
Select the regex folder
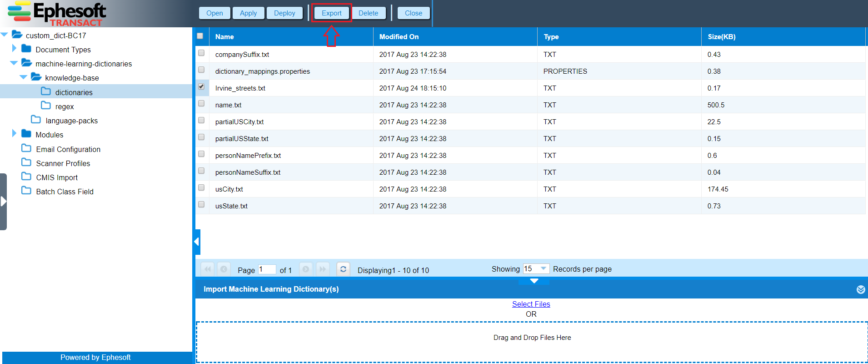click(64, 106)
